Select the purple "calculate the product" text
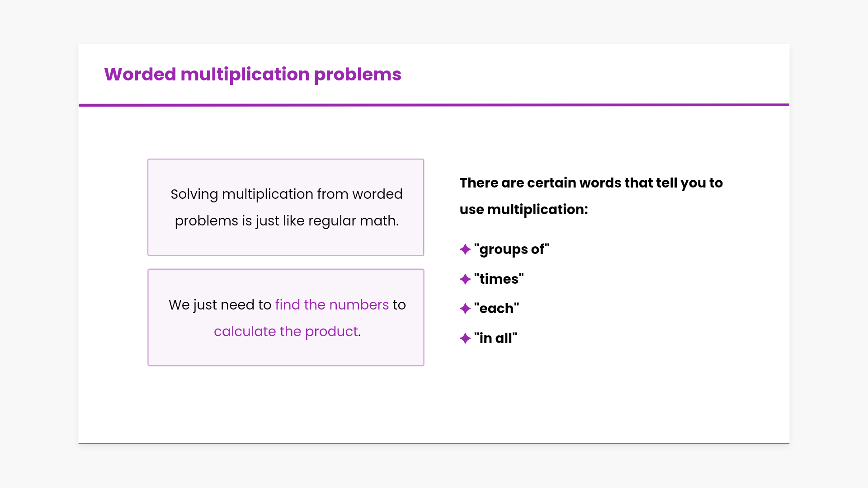The image size is (868, 488). (x=286, y=332)
